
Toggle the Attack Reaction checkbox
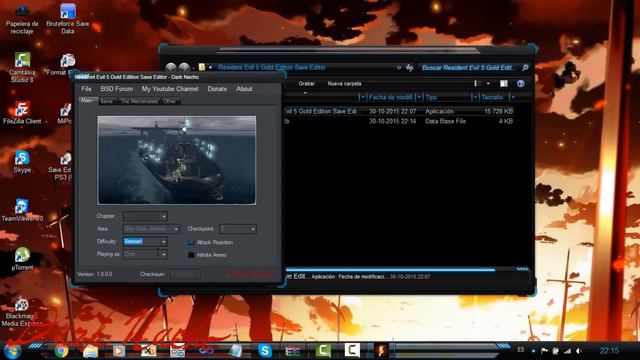click(x=191, y=242)
